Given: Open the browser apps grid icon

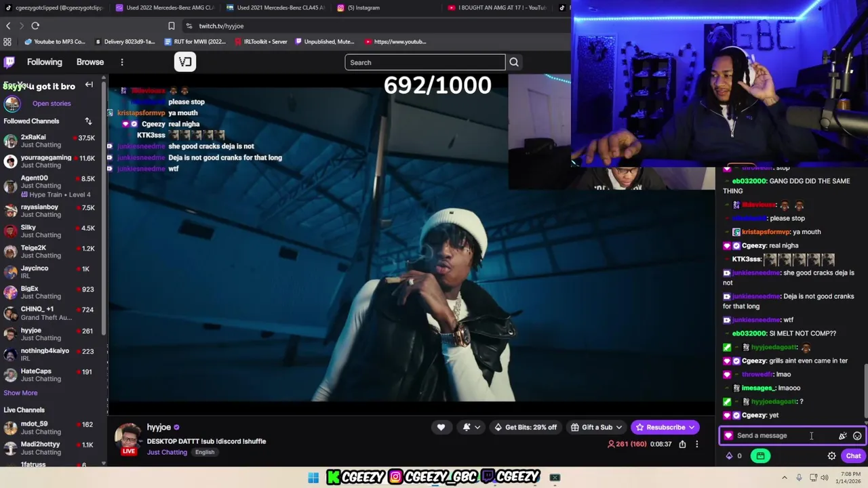Looking at the screenshot, I should coord(7,41).
